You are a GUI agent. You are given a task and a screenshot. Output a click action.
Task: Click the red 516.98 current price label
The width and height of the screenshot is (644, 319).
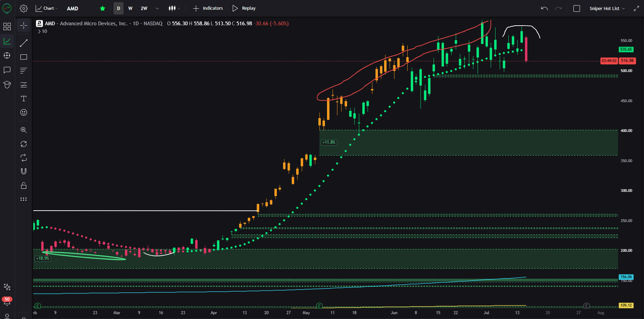627,61
